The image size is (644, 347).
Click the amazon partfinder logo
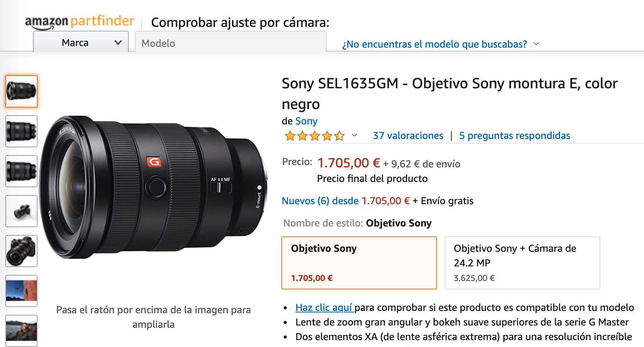pos(79,22)
